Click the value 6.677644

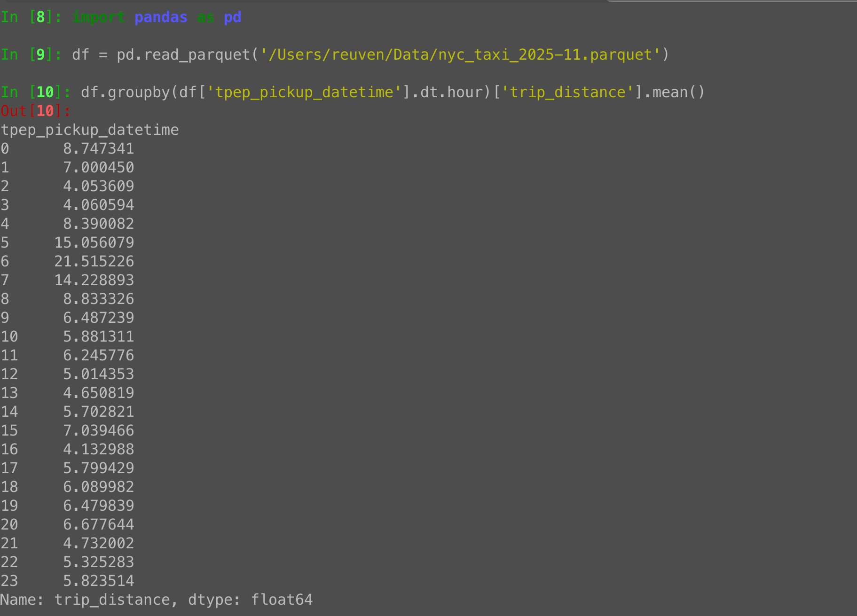99,525
